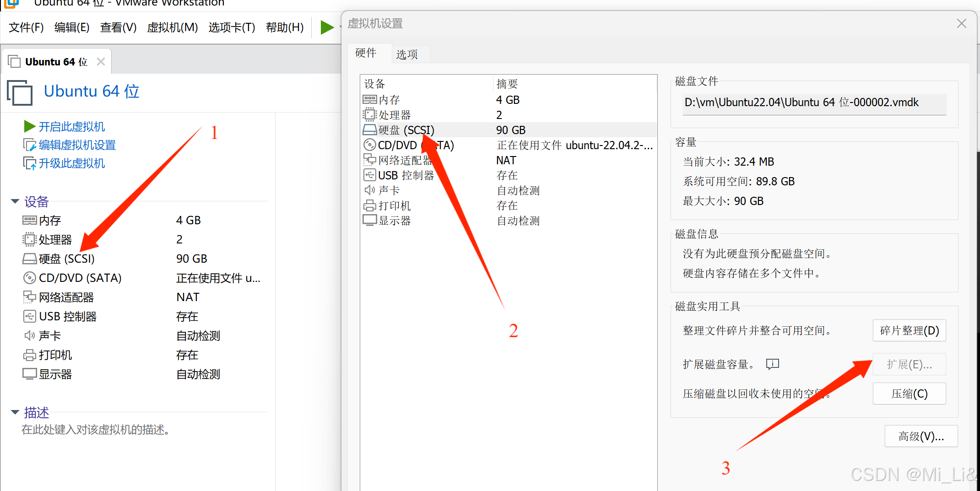
Task: Select 网络适配器 NAT row in settings dialog
Action: pos(508,160)
